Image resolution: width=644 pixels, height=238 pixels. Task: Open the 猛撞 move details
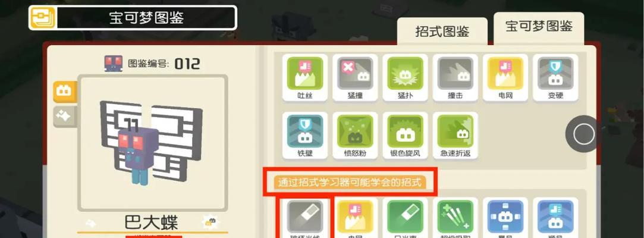pyautogui.click(x=355, y=77)
